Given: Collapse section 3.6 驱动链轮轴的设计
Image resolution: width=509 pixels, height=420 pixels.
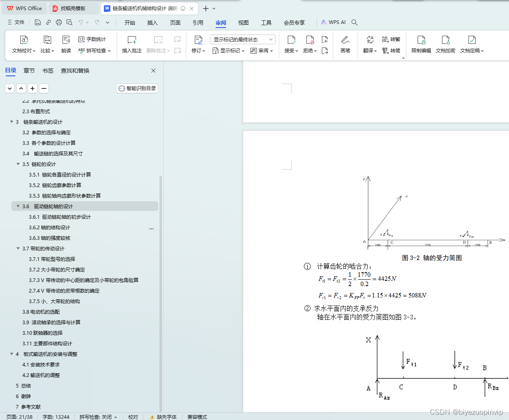Looking at the screenshot, I should (18, 206).
